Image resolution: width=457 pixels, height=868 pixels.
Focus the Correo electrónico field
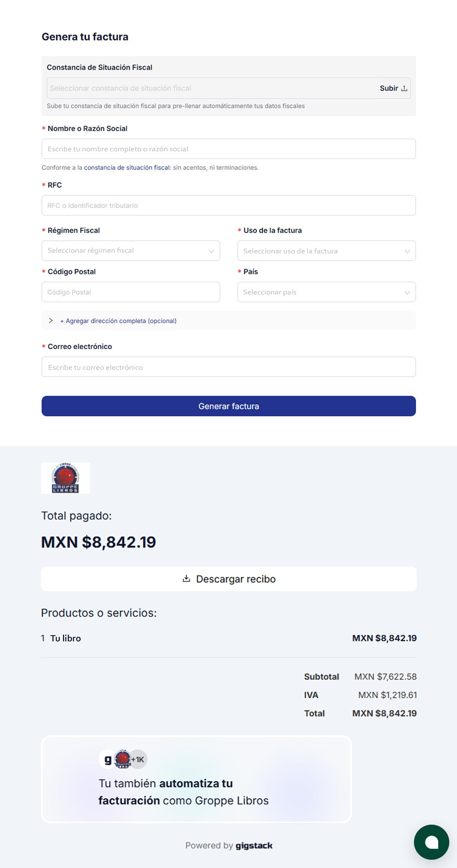point(228,367)
